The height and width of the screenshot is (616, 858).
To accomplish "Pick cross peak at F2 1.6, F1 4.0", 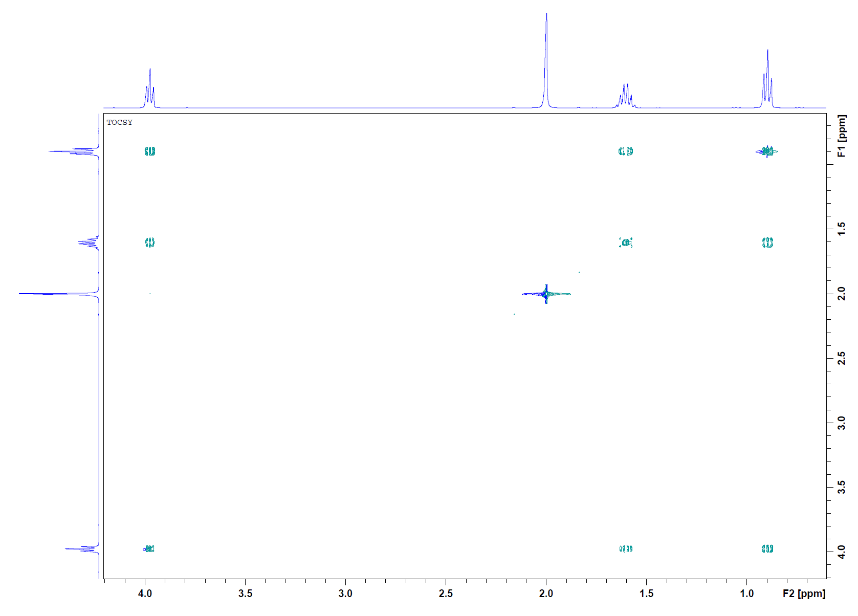I will click(x=626, y=549).
